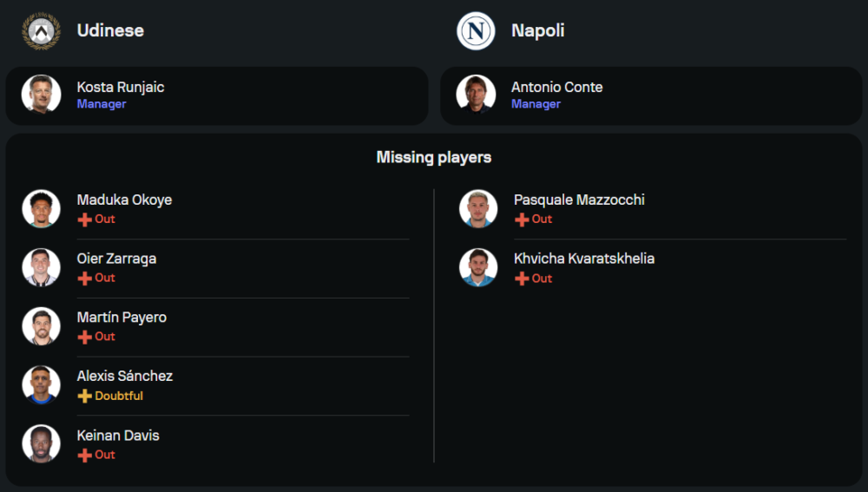The image size is (868, 492).
Task: Open the Udinese team name link
Action: [110, 30]
